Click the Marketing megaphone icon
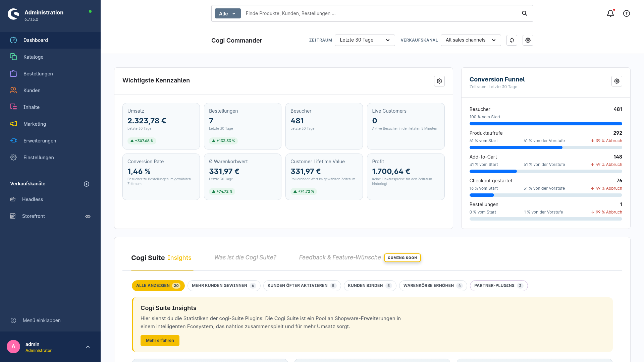644x362 pixels. click(x=13, y=124)
